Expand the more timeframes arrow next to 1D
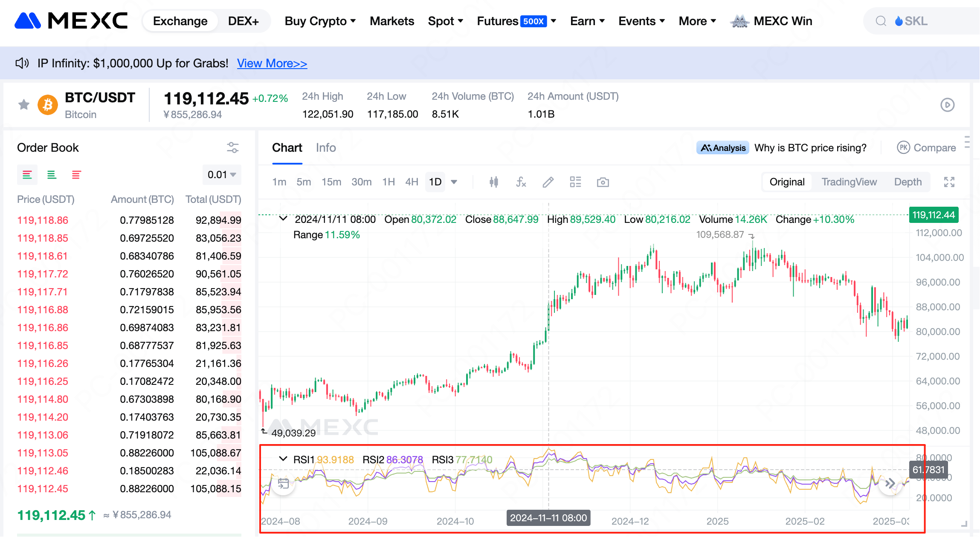 454,182
